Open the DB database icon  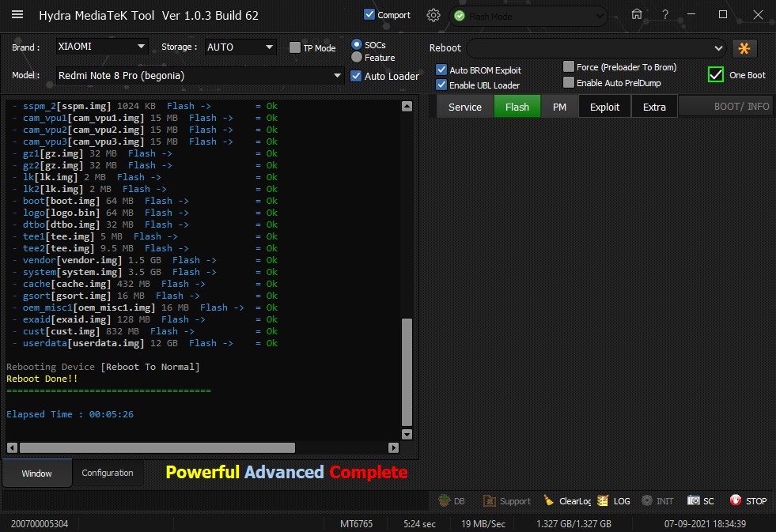coord(445,500)
